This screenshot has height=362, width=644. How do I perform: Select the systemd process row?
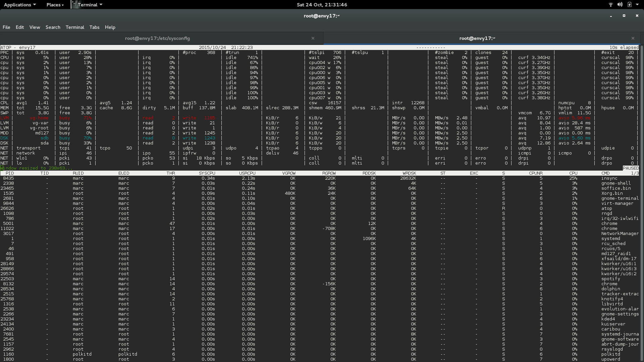pyautogui.click(x=320, y=239)
